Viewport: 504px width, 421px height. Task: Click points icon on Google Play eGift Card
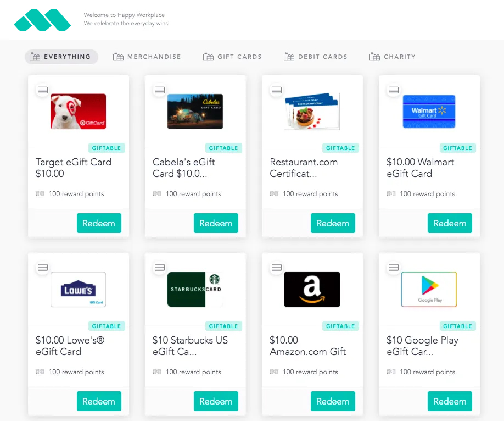coord(391,372)
